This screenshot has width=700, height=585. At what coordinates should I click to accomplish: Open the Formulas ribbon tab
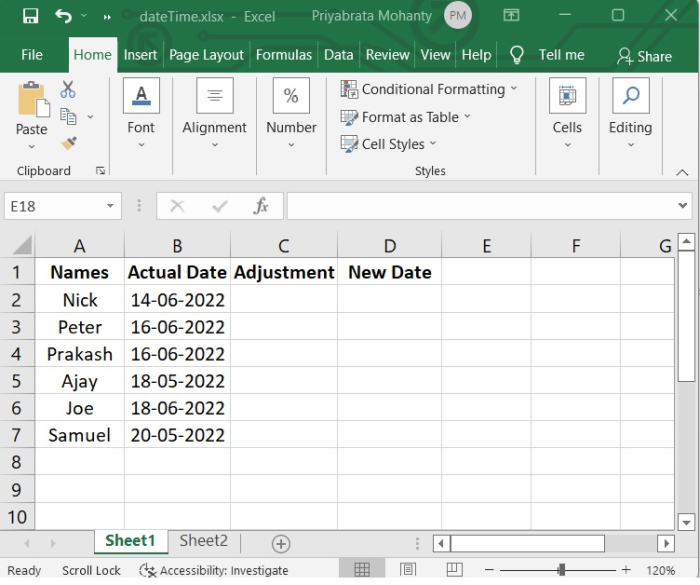(x=284, y=55)
